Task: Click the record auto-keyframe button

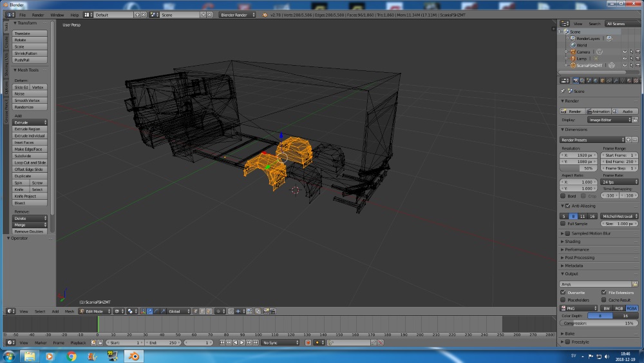Action: point(308,342)
